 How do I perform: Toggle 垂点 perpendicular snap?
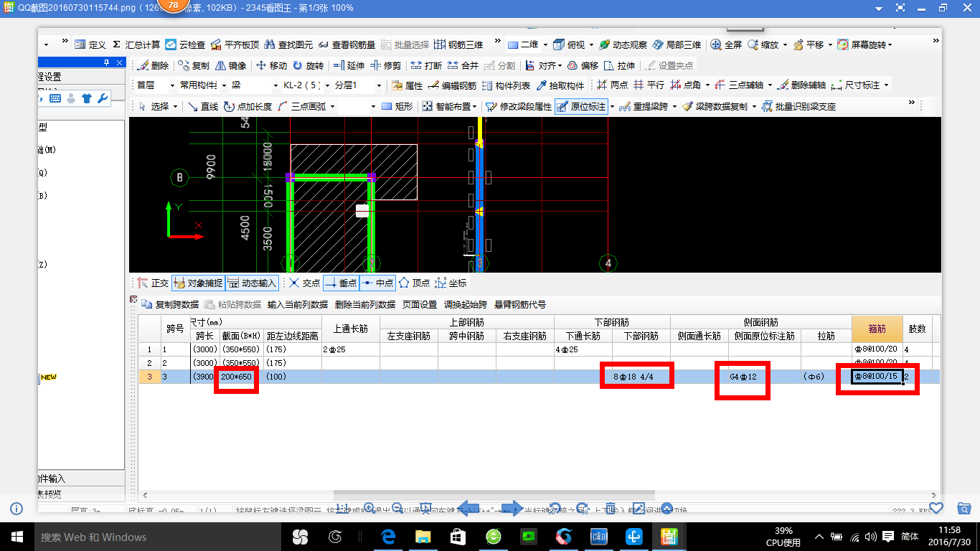pyautogui.click(x=341, y=283)
